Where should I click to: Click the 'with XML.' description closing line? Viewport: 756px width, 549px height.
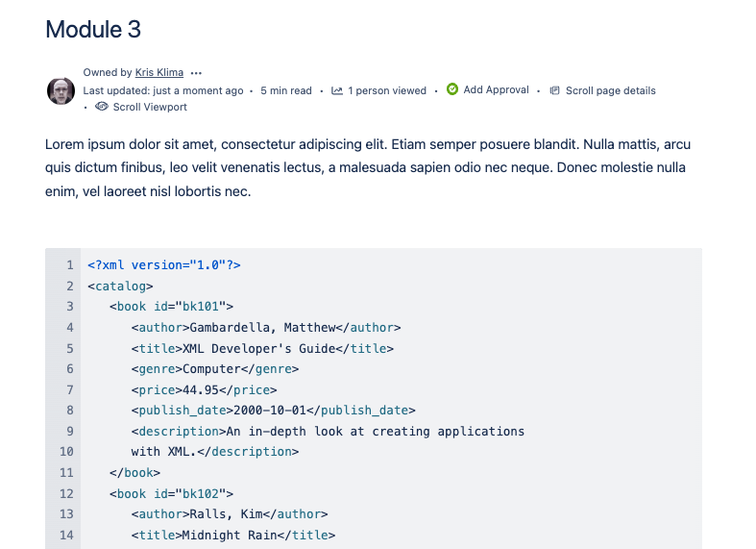click(x=214, y=452)
